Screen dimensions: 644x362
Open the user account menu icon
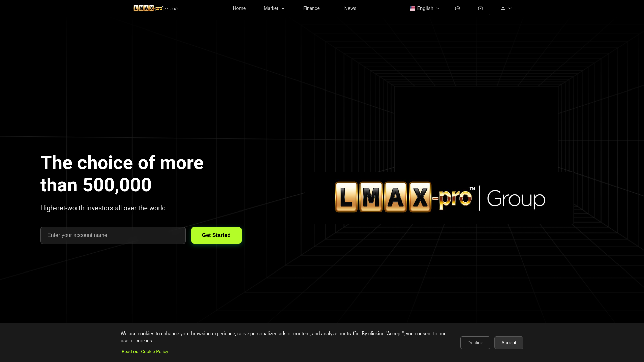click(x=506, y=8)
